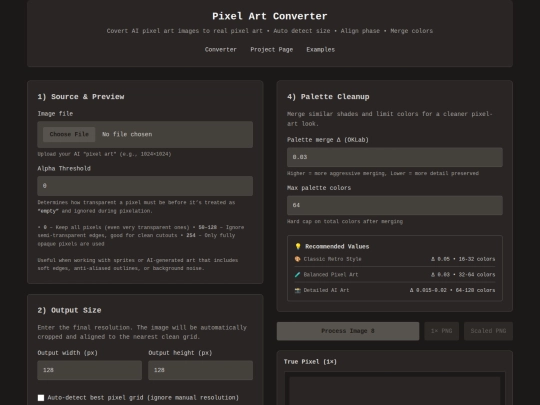Click the True Pixel (1×) preview canvas

point(395,391)
